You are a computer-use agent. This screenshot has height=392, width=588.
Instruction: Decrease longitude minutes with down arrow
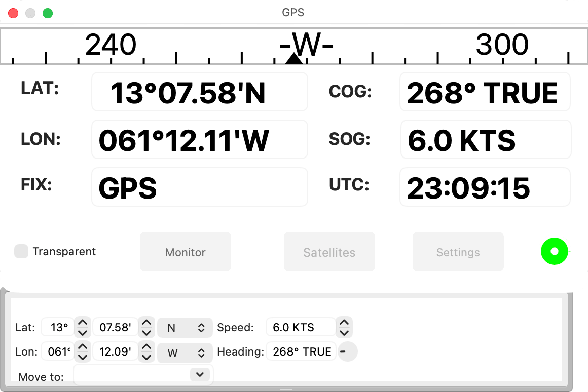coord(146,357)
